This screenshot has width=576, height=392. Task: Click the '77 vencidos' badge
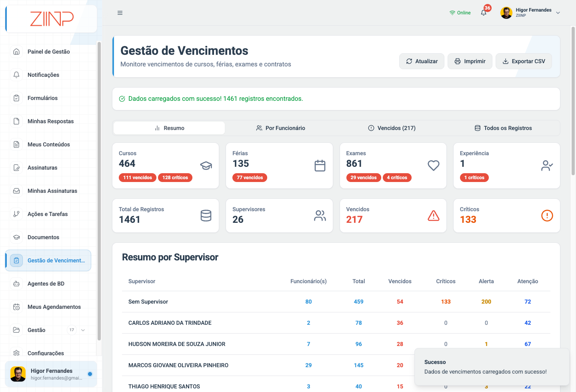pyautogui.click(x=250, y=178)
